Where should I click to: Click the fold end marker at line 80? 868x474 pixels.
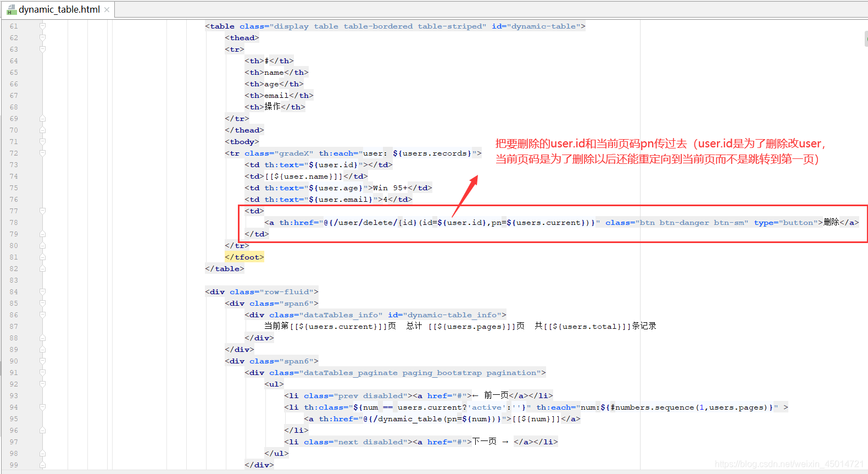42,245
